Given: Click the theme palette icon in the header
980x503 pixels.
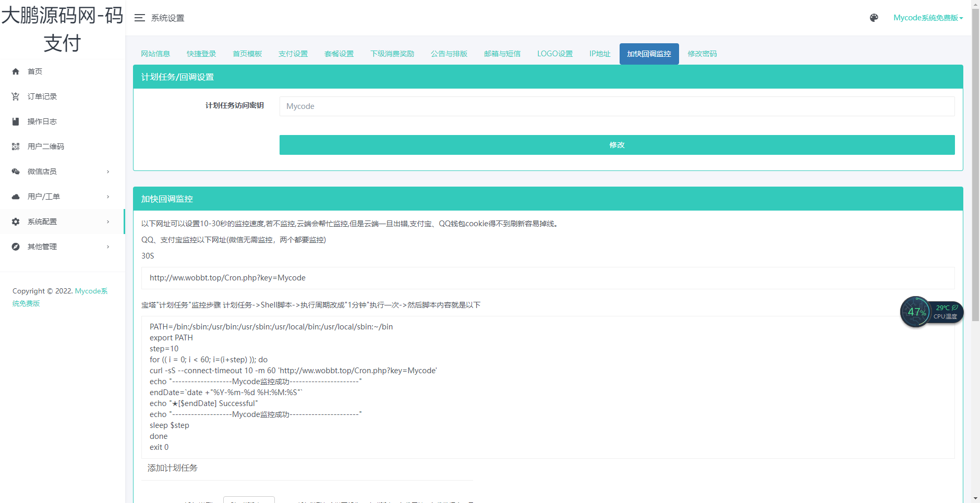Looking at the screenshot, I should [x=873, y=17].
